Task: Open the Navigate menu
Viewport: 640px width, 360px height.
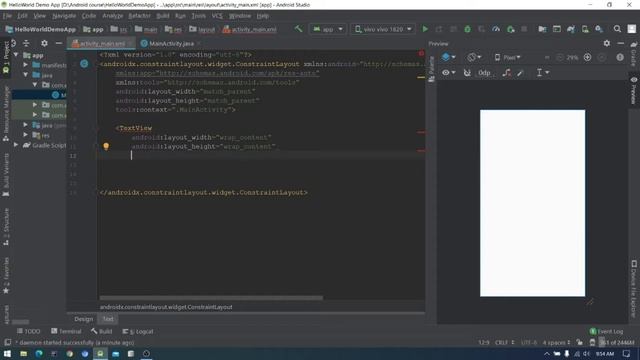Action: tap(64, 16)
